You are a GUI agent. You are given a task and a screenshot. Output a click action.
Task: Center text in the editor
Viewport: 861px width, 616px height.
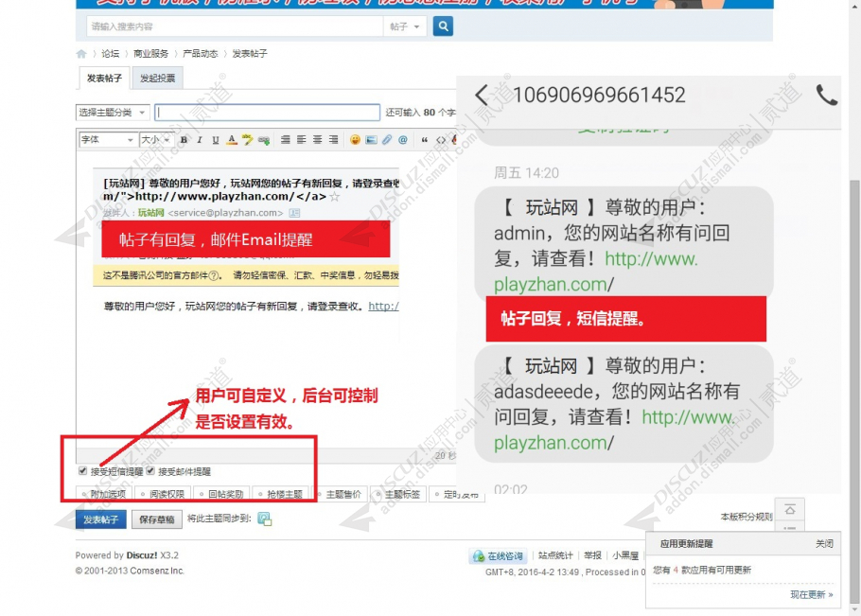[x=317, y=140]
